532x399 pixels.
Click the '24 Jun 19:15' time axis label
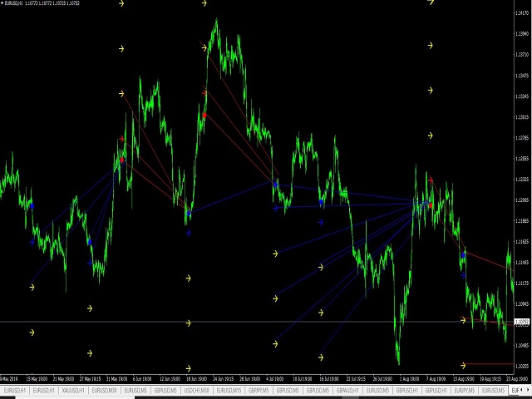[223, 379]
